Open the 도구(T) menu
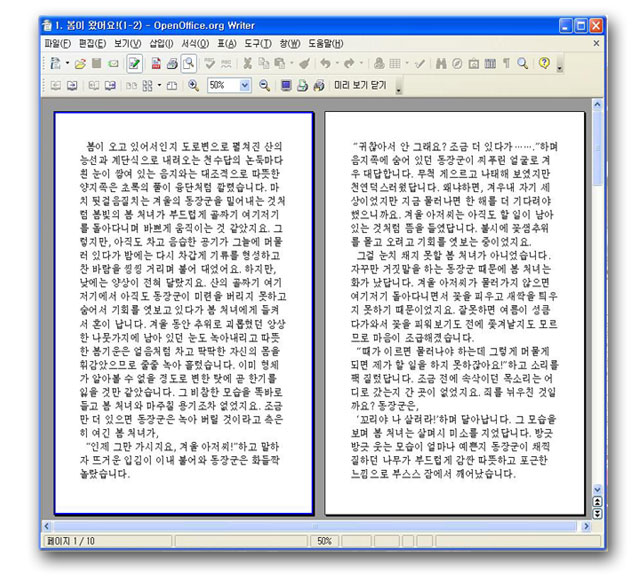This screenshot has height=576, width=641. pos(257,43)
